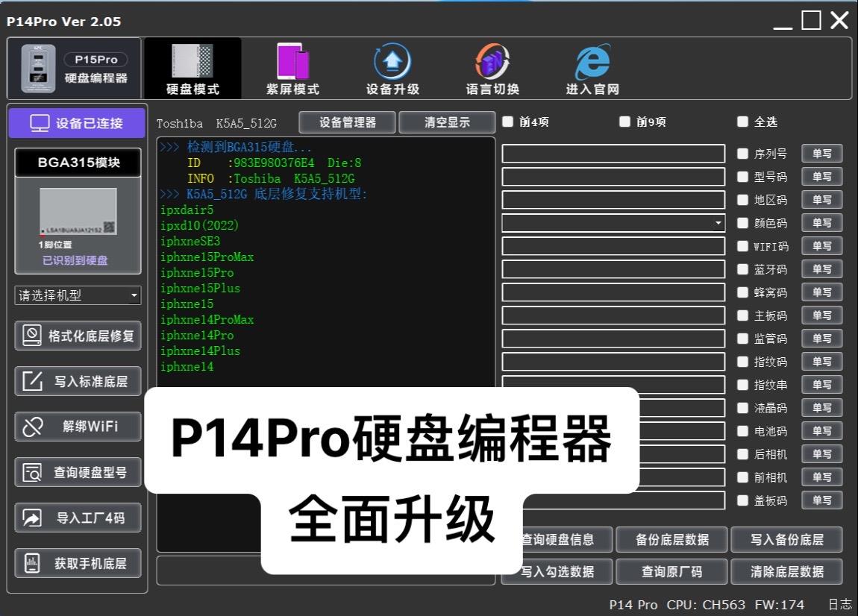This screenshot has height=616, width=858.
Task: Click the iphxne14Plus log line
Action: click(x=200, y=351)
